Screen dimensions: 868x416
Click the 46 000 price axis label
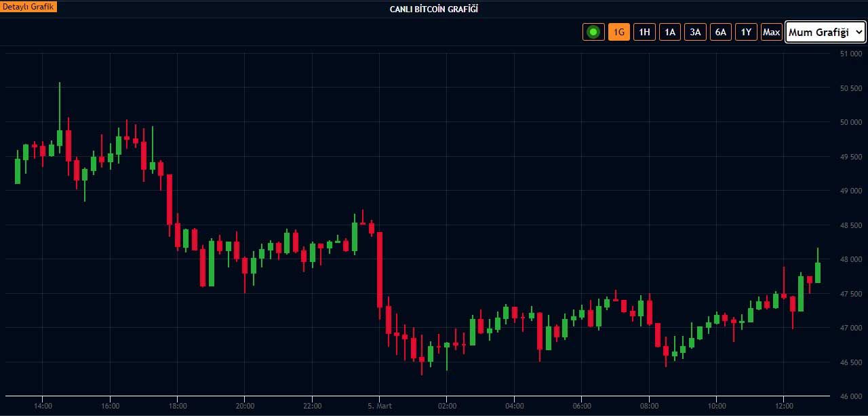coord(850,396)
